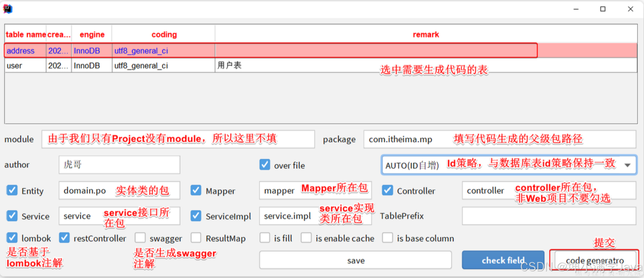The height and width of the screenshot is (278, 644).
Task: Click the check field button
Action: pos(503,260)
